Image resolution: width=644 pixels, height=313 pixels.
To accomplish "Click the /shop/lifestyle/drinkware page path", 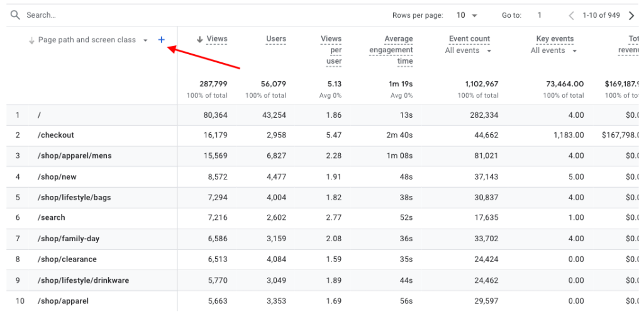I will [83, 280].
